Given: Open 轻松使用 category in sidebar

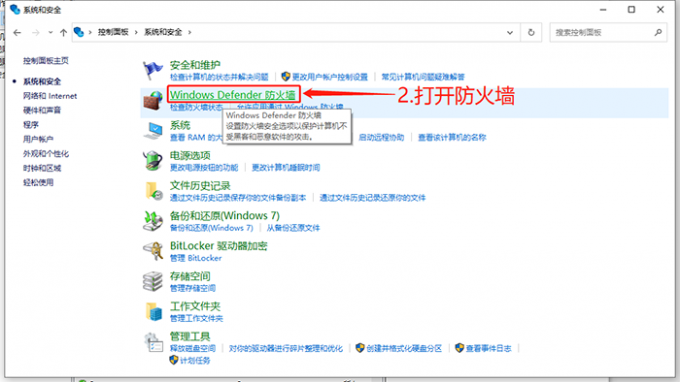Looking at the screenshot, I should [38, 183].
